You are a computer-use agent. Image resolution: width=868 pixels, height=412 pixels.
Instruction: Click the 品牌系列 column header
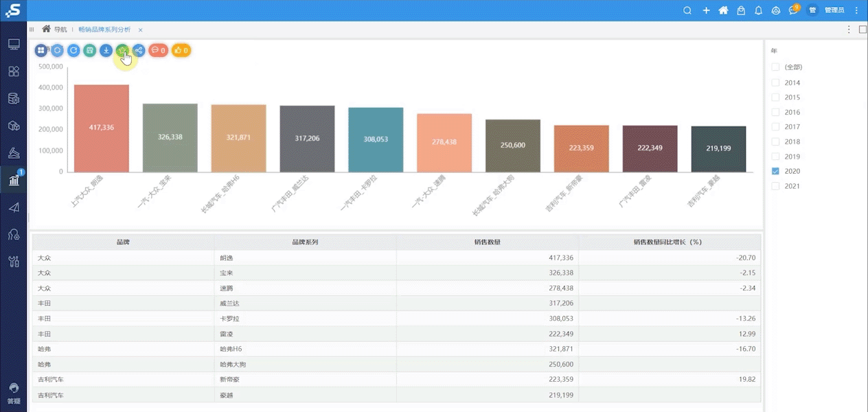(x=305, y=242)
